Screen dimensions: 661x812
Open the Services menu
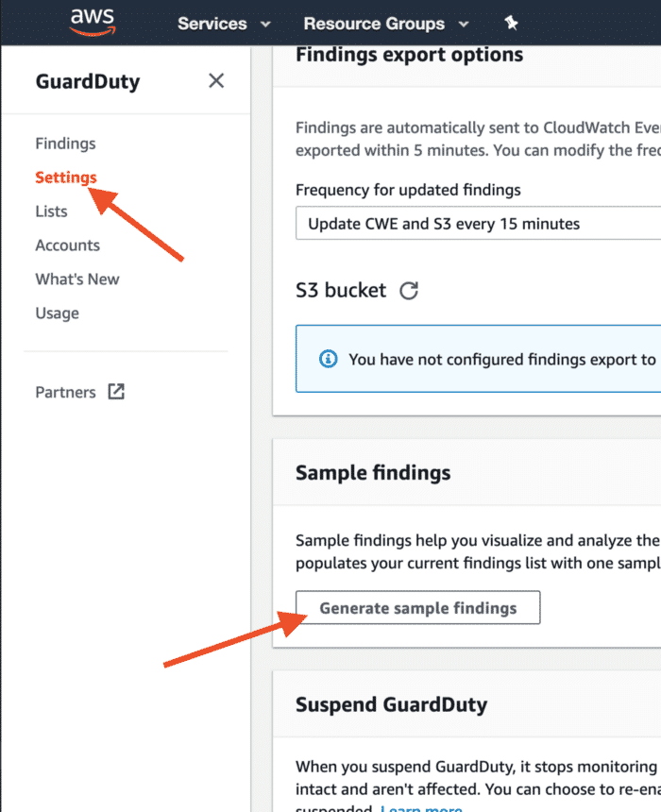212,24
